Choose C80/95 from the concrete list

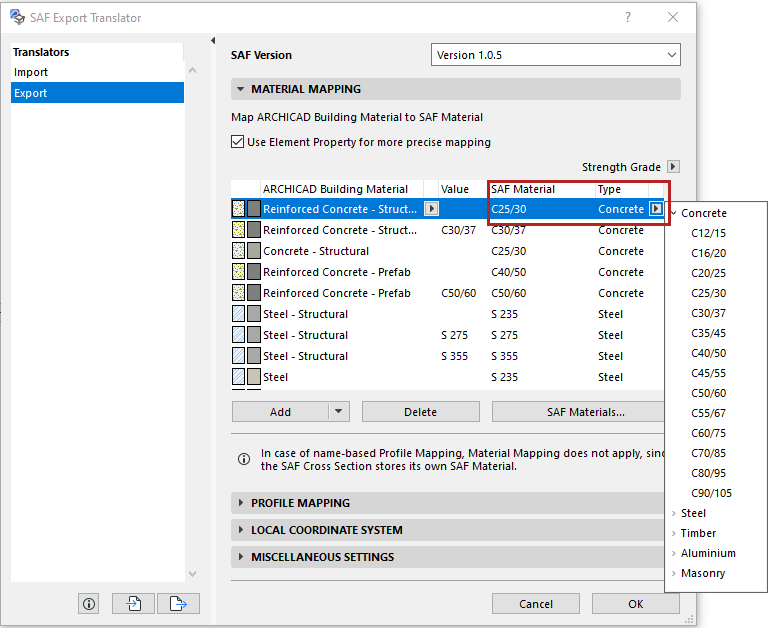tap(708, 473)
